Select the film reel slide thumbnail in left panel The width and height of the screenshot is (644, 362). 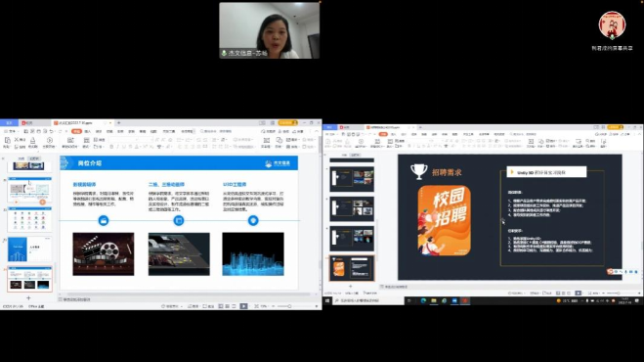[29, 279]
